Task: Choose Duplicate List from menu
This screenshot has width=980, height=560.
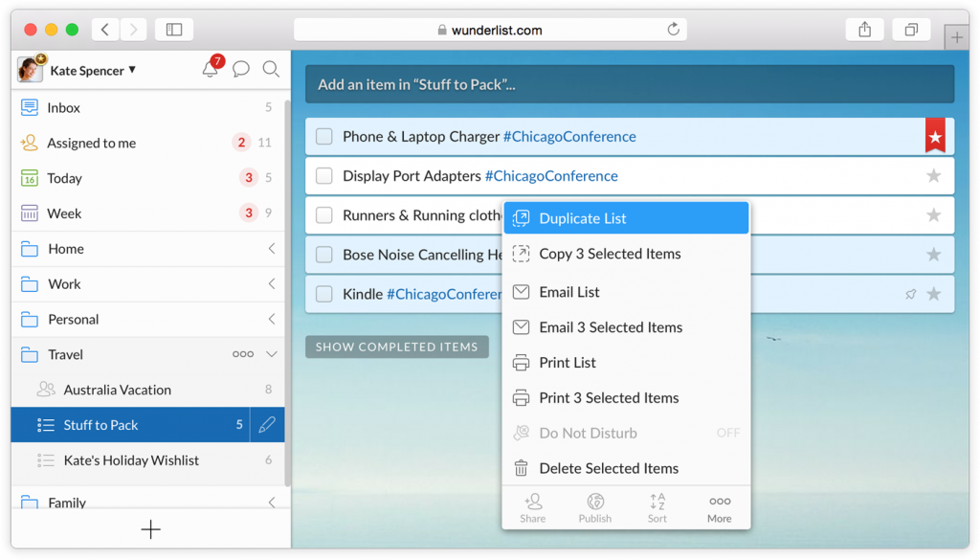Action: 626,218
